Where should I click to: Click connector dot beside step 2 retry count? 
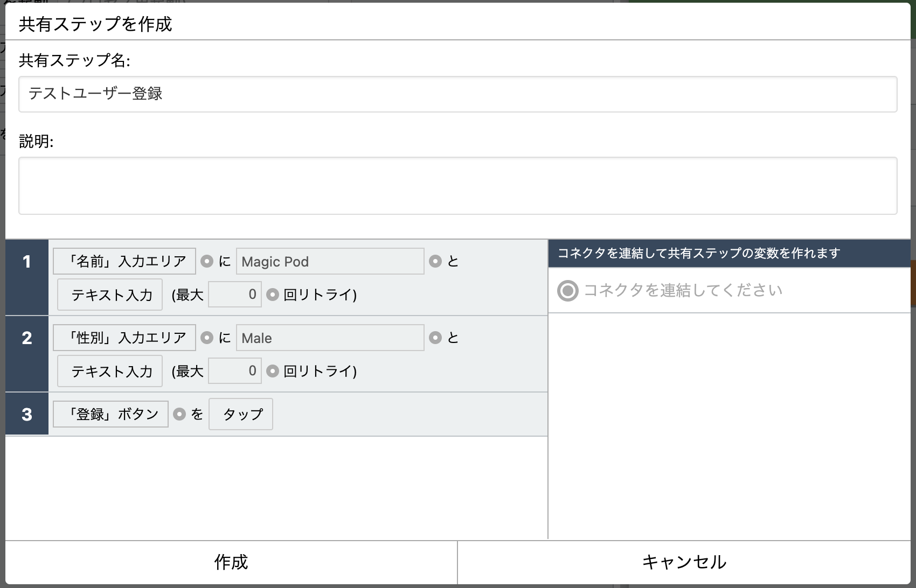(273, 371)
